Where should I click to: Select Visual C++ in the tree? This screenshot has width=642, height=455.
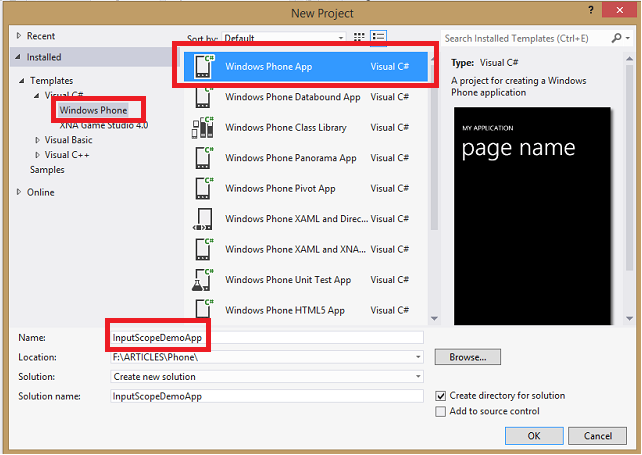(67, 155)
